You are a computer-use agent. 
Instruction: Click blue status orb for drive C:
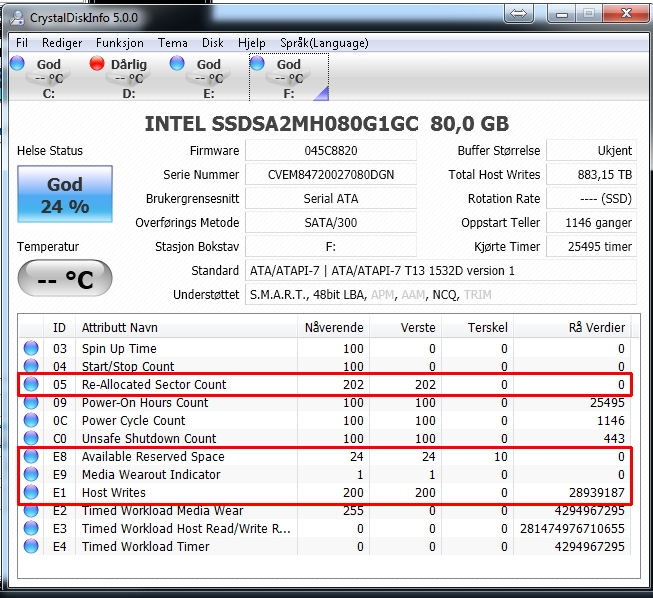(x=17, y=63)
